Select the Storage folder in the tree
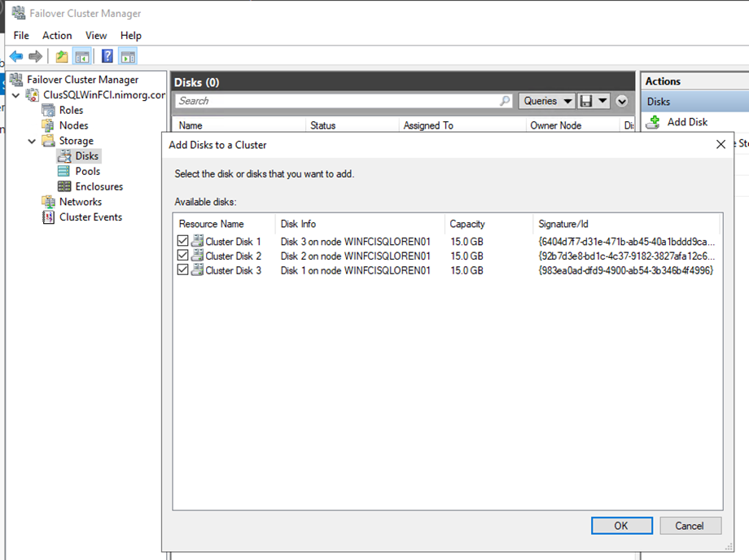The height and width of the screenshot is (560, 749). click(x=76, y=141)
